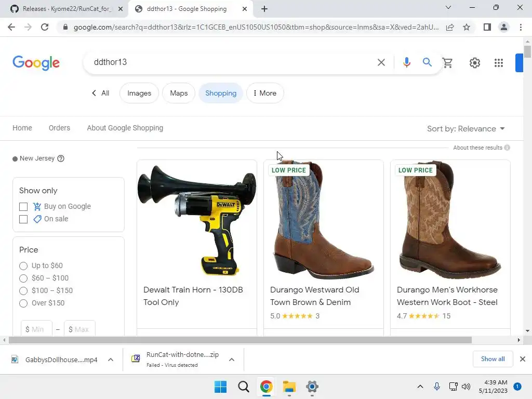Select the Shopping results chip
532x399 pixels.
click(221, 93)
